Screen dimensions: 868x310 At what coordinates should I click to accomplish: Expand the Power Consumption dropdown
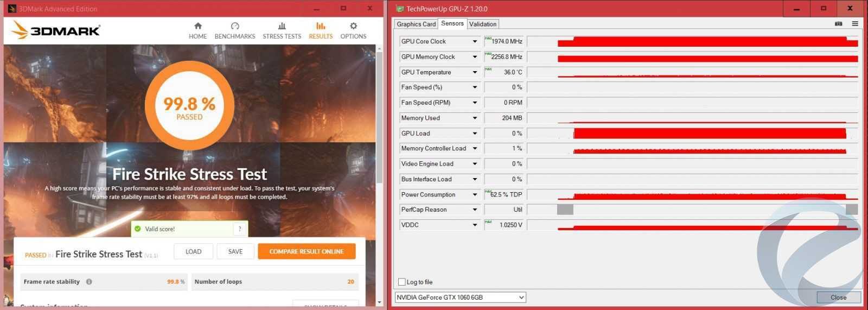coord(475,195)
